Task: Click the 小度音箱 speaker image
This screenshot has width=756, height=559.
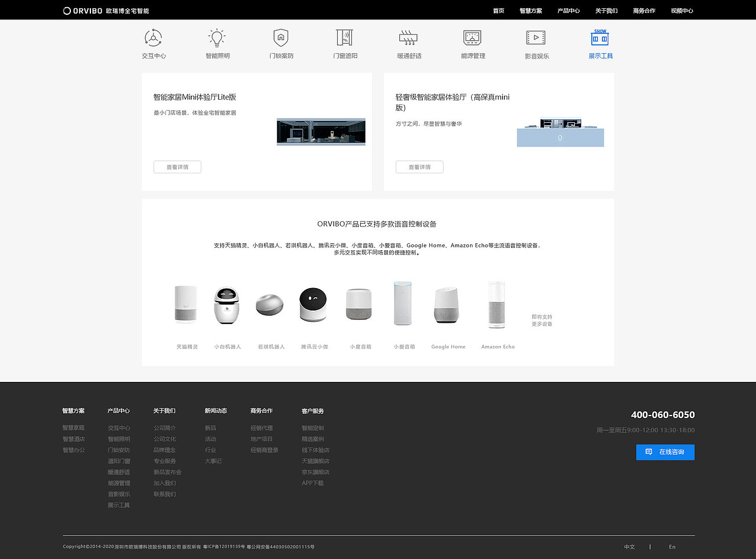Action: pos(359,305)
